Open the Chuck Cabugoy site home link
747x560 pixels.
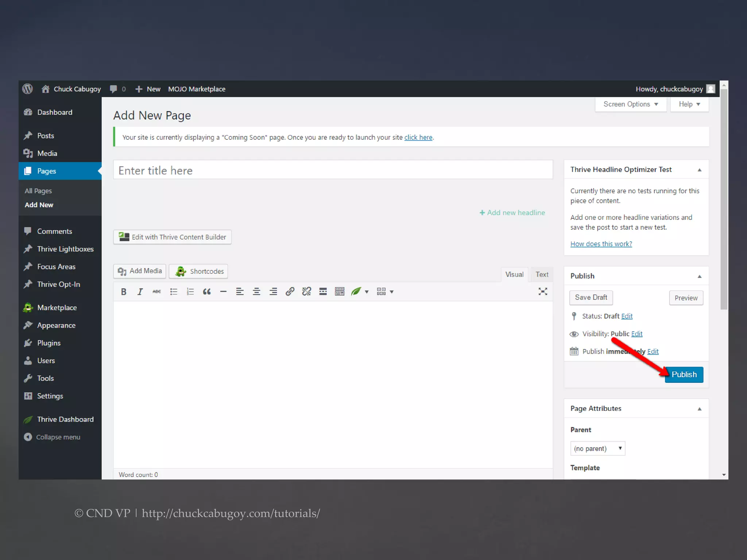point(71,89)
